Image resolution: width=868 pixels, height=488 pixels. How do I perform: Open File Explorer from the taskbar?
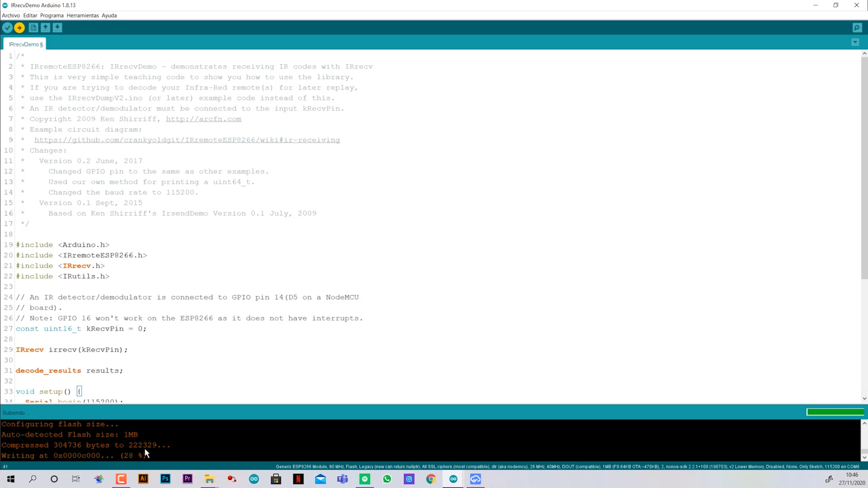209,479
